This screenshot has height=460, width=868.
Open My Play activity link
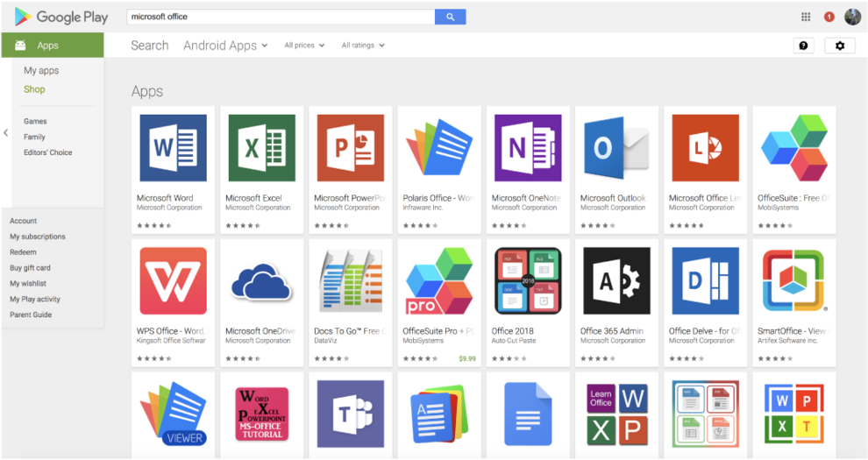coord(35,299)
